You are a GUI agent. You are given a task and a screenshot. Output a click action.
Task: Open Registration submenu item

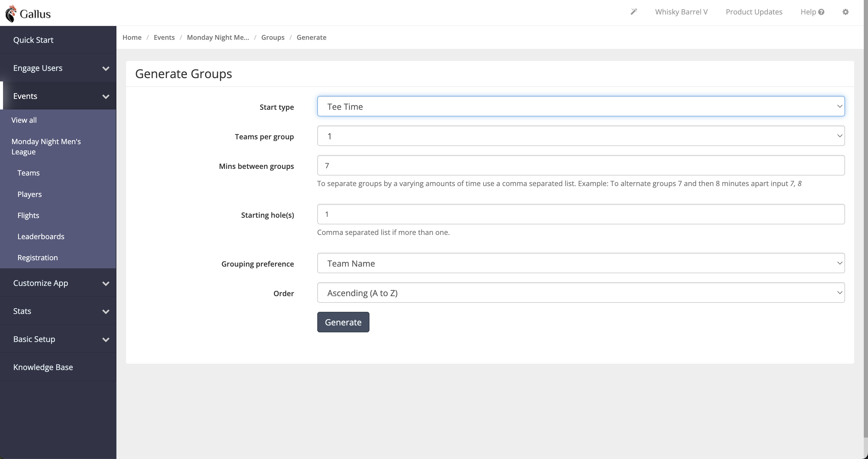38,258
